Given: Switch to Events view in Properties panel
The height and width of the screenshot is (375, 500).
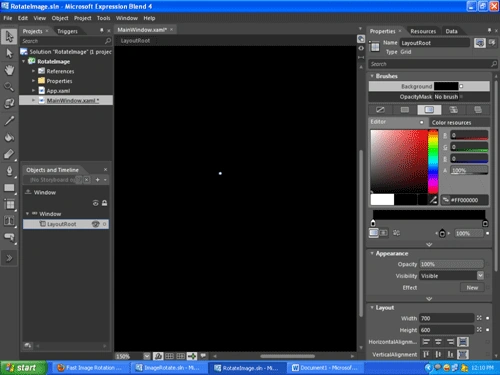Looking at the screenshot, I should [492, 43].
